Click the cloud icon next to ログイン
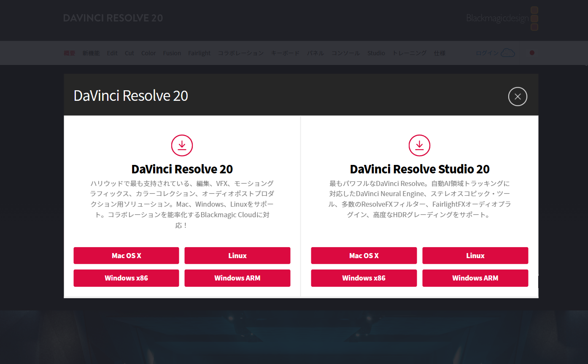This screenshot has height=364, width=588. (508, 53)
